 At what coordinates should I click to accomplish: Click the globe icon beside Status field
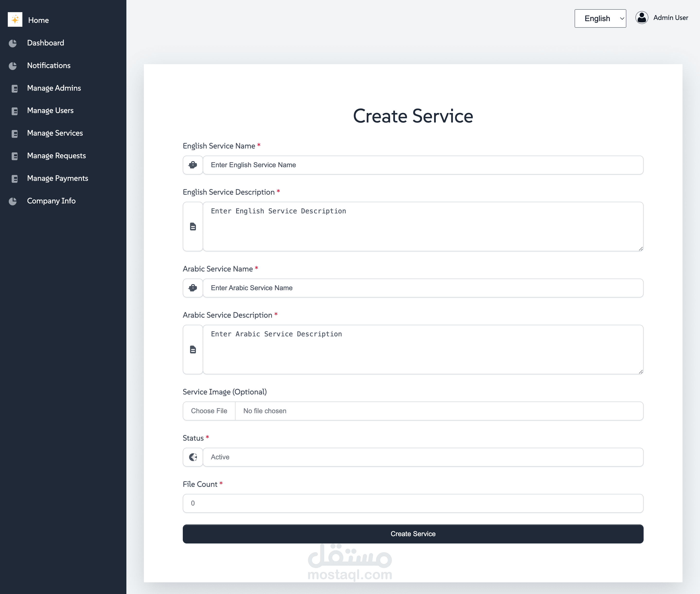(192, 457)
